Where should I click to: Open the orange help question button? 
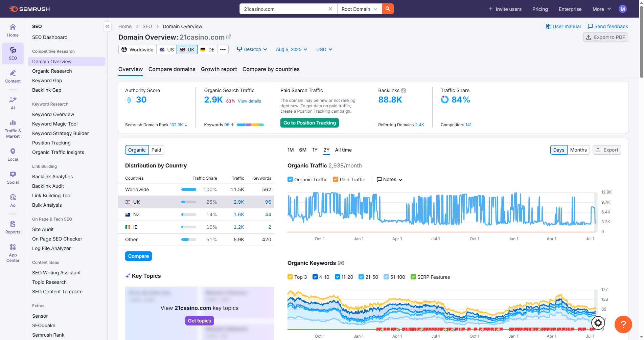point(623,324)
